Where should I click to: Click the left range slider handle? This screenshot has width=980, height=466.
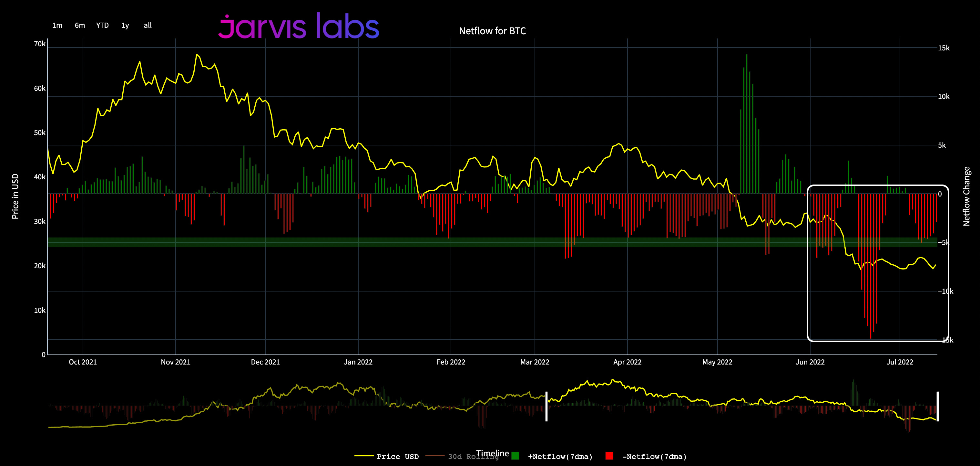pos(546,406)
